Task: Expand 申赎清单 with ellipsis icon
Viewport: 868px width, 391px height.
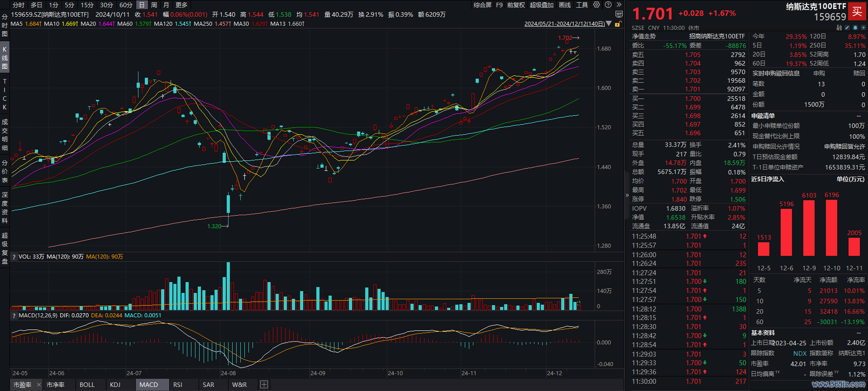Action: point(858,116)
